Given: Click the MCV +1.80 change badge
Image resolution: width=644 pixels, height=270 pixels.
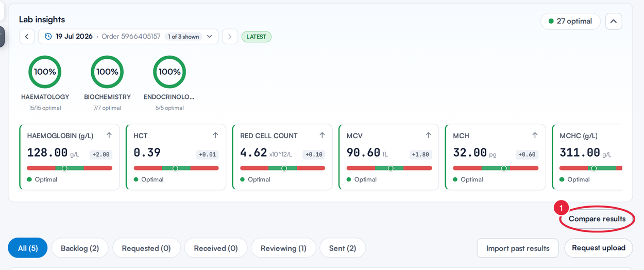Looking at the screenshot, I should click(x=420, y=155).
